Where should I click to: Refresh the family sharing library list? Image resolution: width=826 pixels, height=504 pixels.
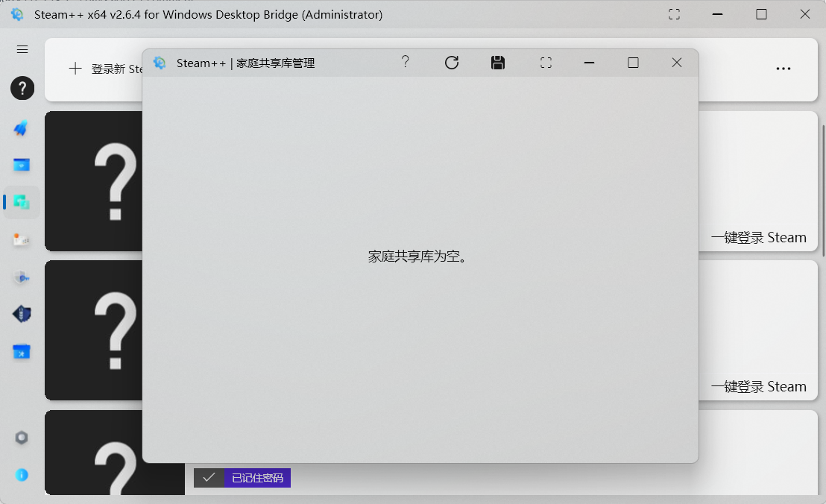pyautogui.click(x=452, y=63)
